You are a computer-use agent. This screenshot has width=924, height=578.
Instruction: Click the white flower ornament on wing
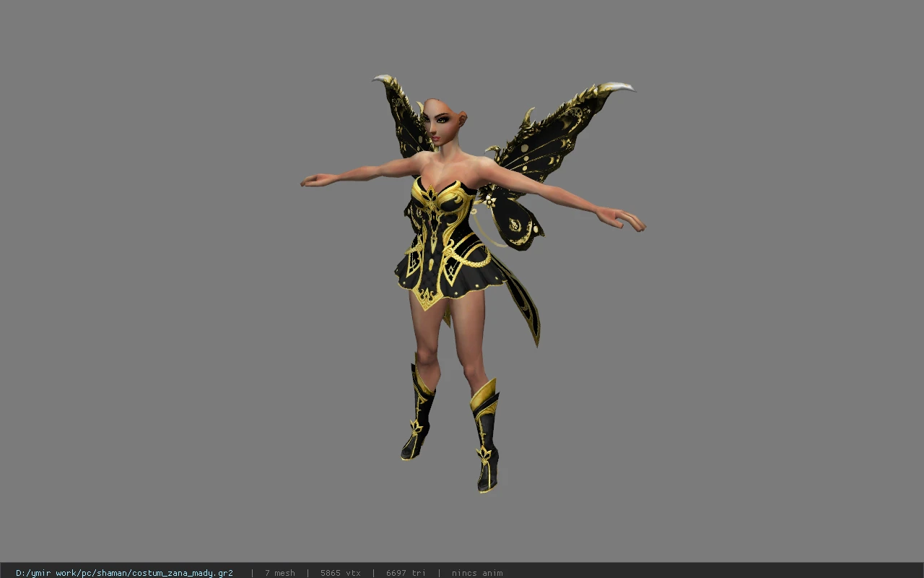click(x=490, y=200)
